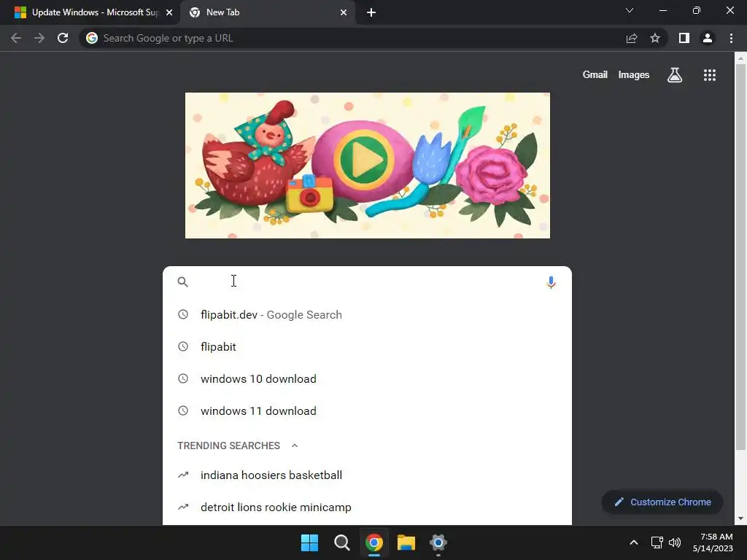747x560 pixels.
Task: Open the Gmail link
Action: (x=595, y=75)
